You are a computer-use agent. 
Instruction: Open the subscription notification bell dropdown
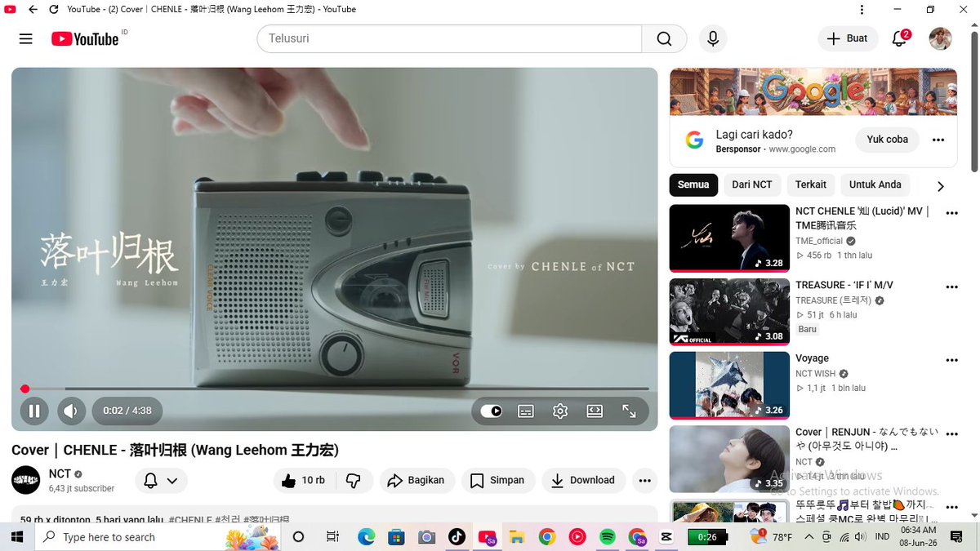161,481
